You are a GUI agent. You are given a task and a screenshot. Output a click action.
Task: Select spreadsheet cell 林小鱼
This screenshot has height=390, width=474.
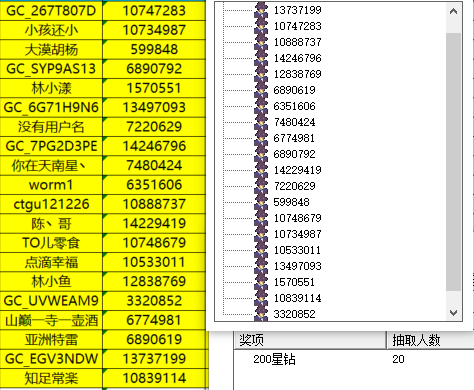tap(51, 281)
